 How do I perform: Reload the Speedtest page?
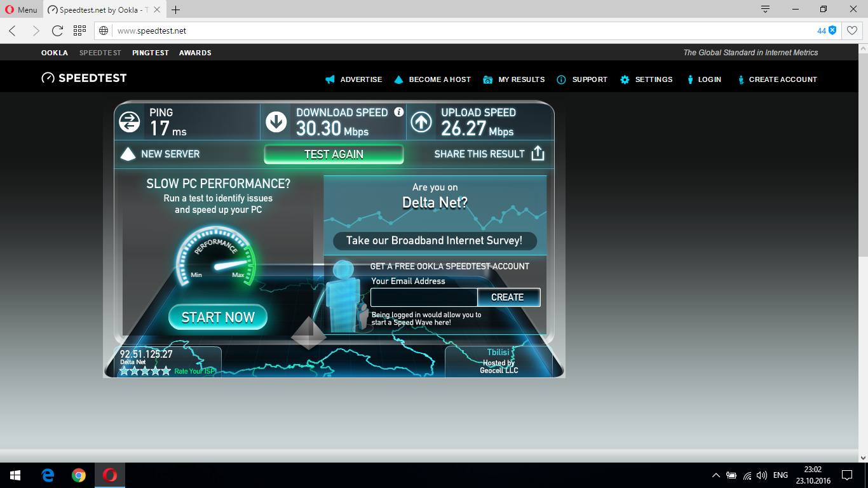point(57,30)
